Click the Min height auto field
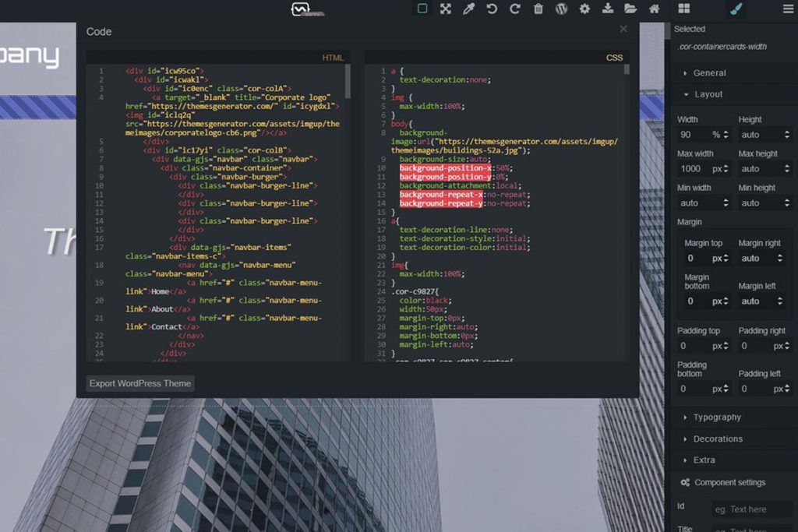 pyautogui.click(x=759, y=203)
